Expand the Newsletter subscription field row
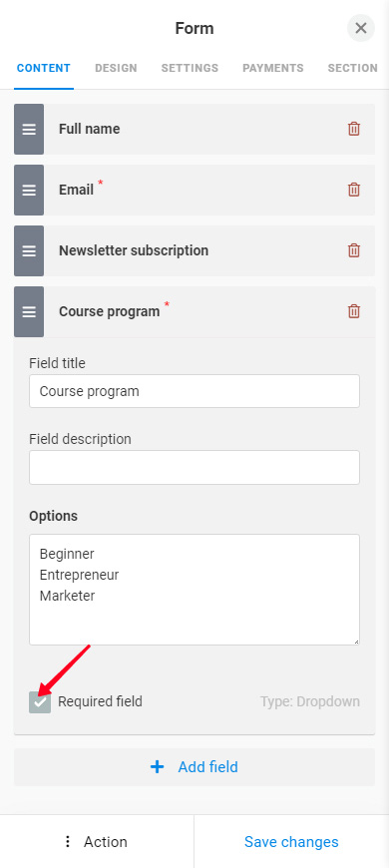 point(194,250)
